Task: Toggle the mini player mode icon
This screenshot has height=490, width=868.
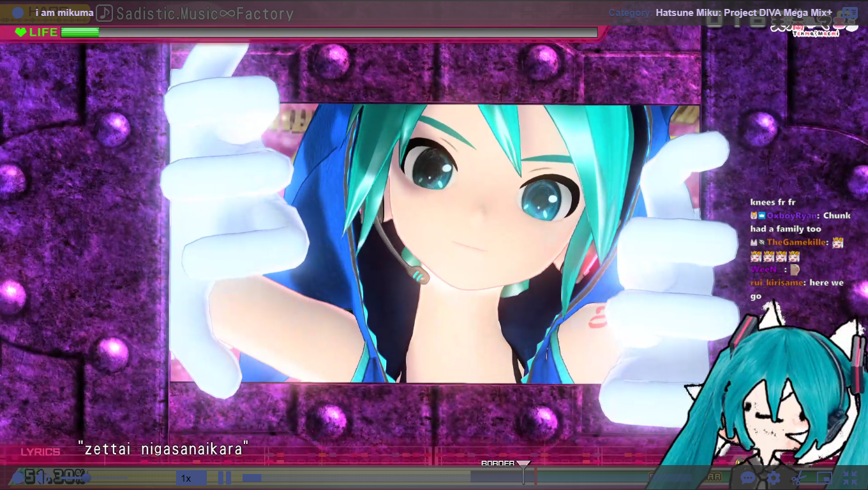Action: coord(825,478)
